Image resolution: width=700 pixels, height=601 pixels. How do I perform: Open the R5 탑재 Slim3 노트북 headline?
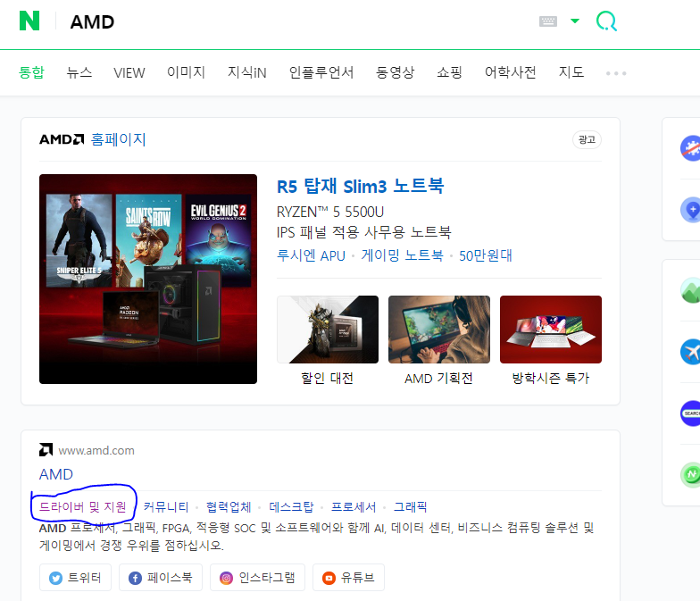361,186
